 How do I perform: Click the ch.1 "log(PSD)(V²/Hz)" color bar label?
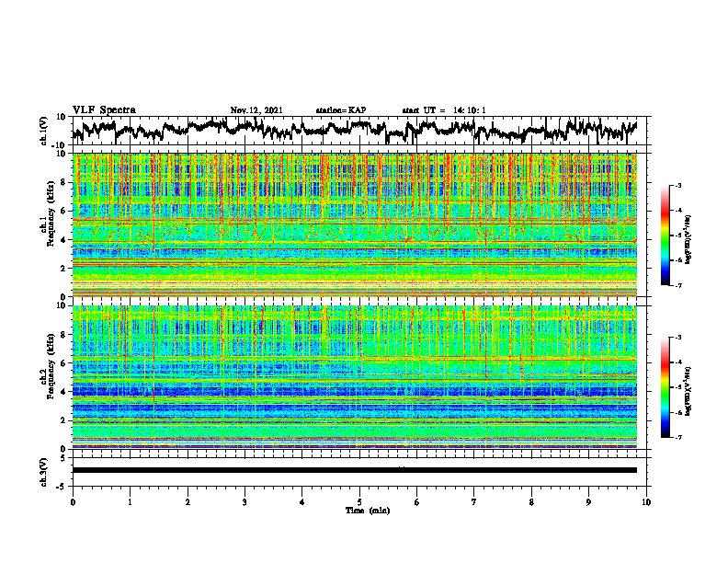point(688,239)
